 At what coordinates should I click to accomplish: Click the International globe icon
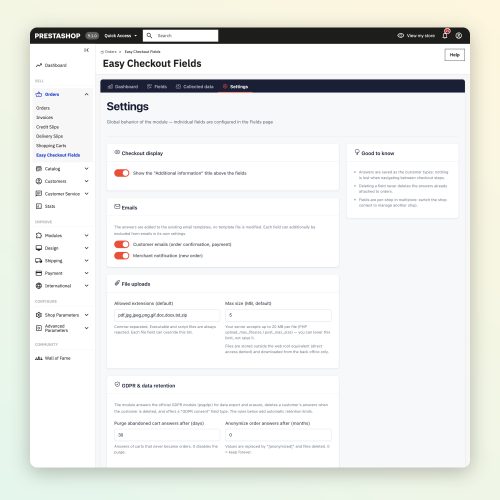pos(39,286)
